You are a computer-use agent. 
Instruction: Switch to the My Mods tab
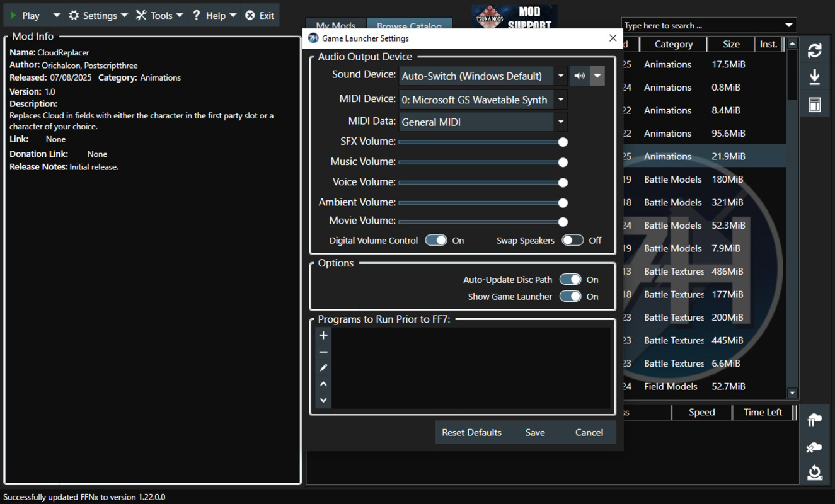tap(336, 25)
